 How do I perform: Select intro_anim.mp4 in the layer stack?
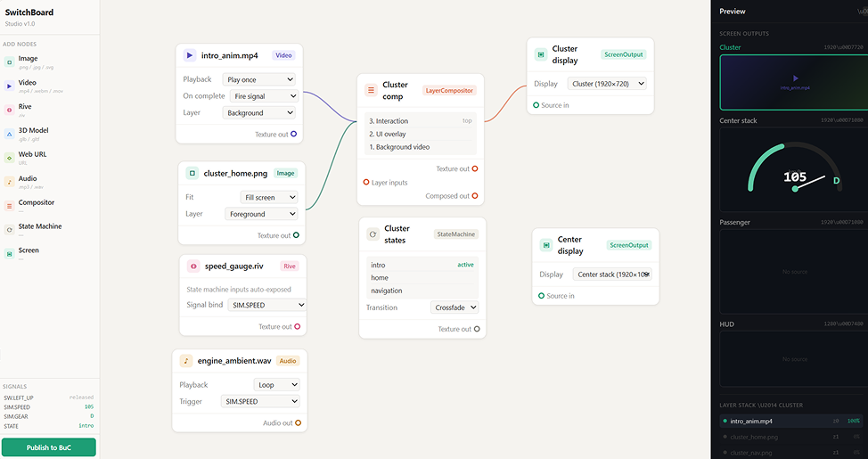(x=791, y=421)
